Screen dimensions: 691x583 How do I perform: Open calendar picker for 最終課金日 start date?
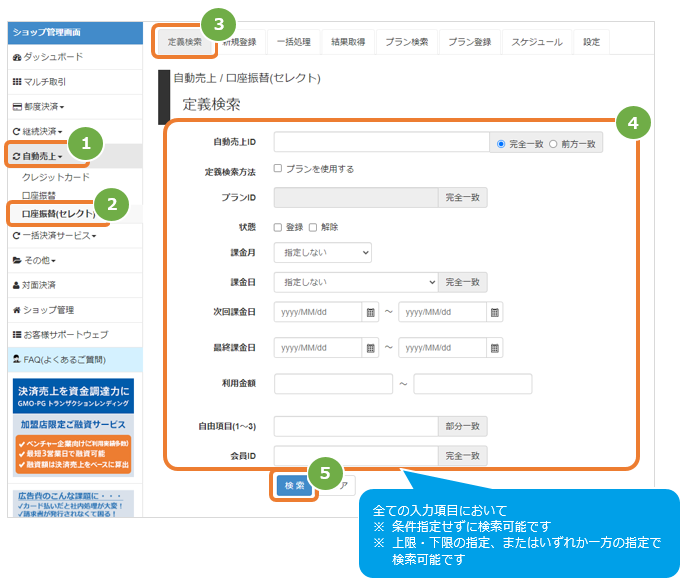(370, 348)
